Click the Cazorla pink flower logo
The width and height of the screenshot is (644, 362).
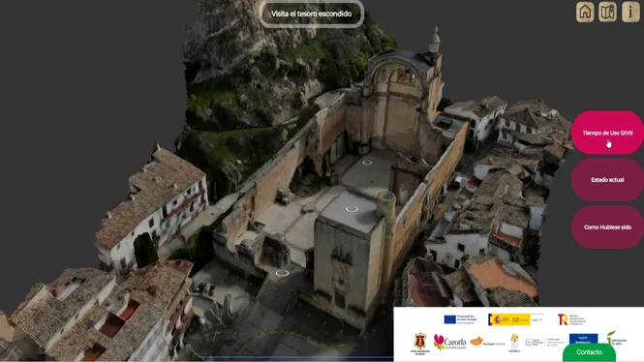point(449,342)
